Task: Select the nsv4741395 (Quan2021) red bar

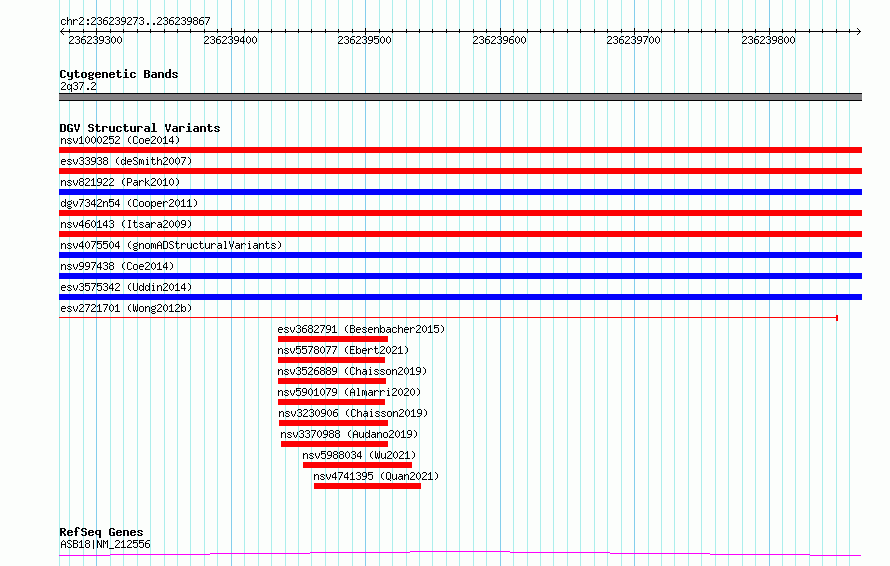Action: 367,486
